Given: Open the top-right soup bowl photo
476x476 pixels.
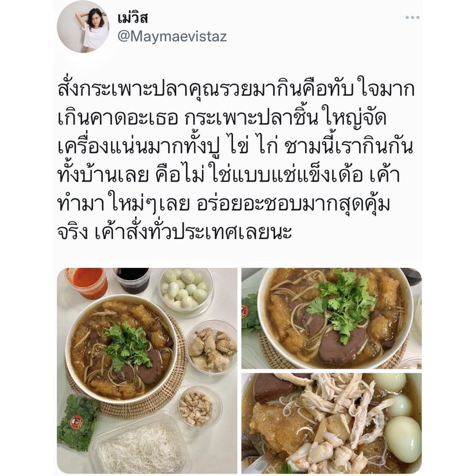Looking at the screenshot, I should [332, 318].
